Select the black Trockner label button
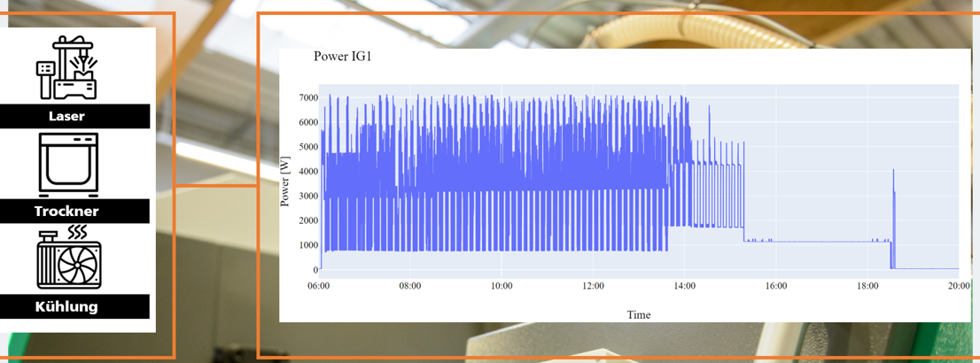 coord(67,212)
